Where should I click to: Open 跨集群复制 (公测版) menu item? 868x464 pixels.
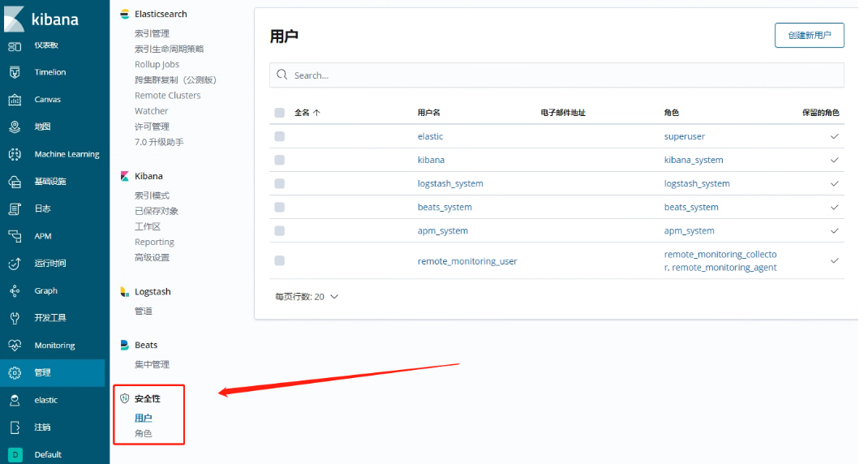tap(175, 79)
